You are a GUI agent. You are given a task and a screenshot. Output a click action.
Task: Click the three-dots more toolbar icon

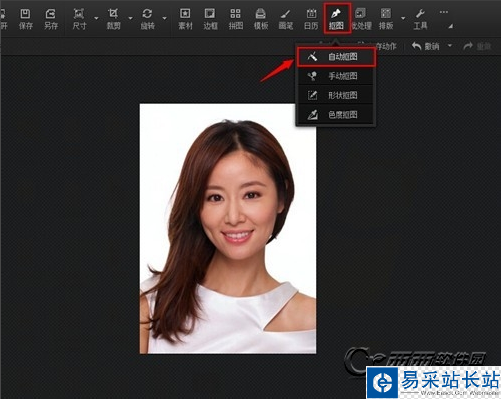pos(444,12)
